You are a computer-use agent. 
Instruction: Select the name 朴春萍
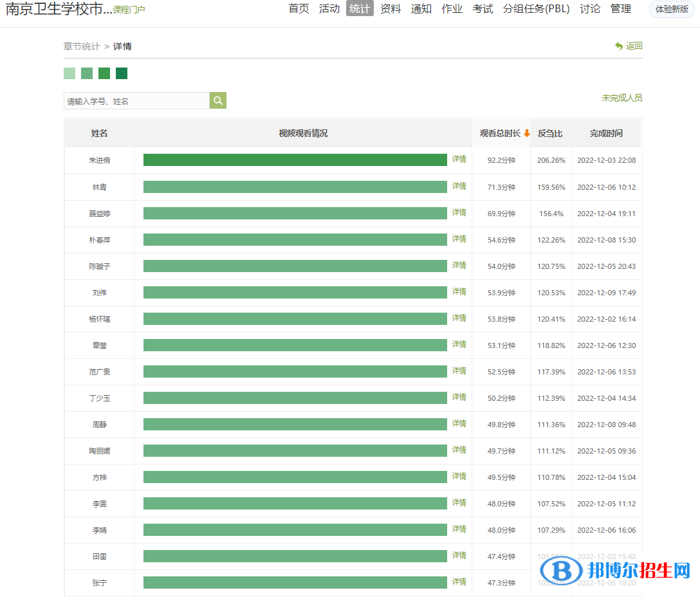point(100,240)
